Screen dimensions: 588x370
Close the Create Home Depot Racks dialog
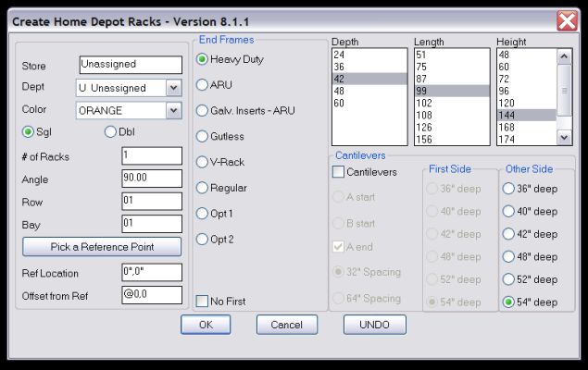click(567, 21)
